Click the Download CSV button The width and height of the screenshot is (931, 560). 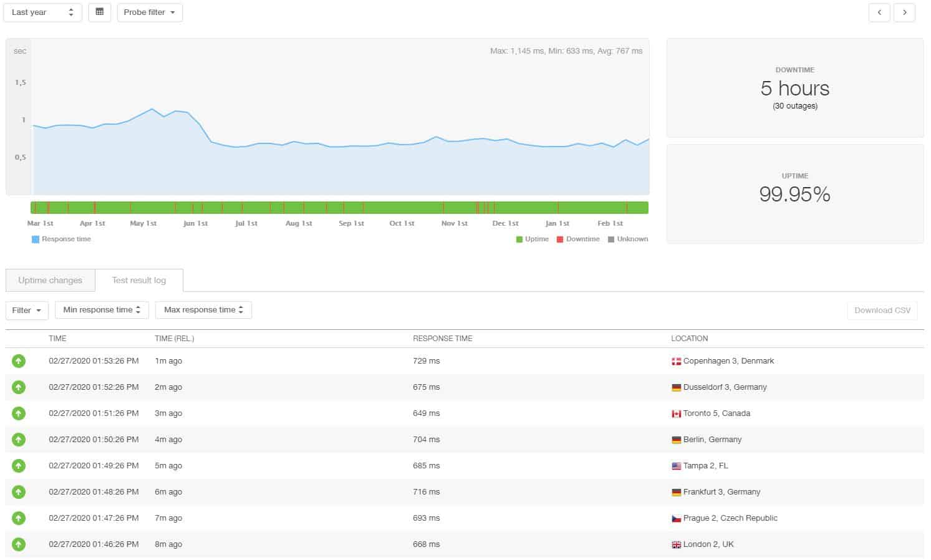click(882, 310)
